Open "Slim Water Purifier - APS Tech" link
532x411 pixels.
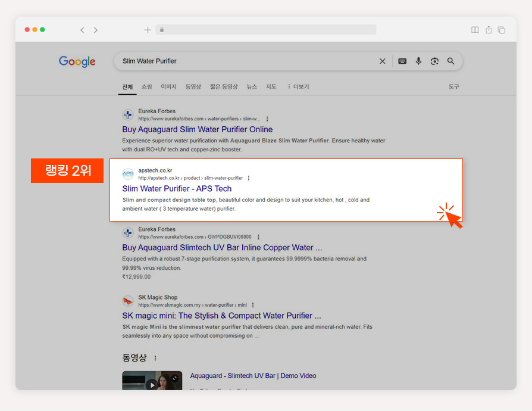(177, 188)
